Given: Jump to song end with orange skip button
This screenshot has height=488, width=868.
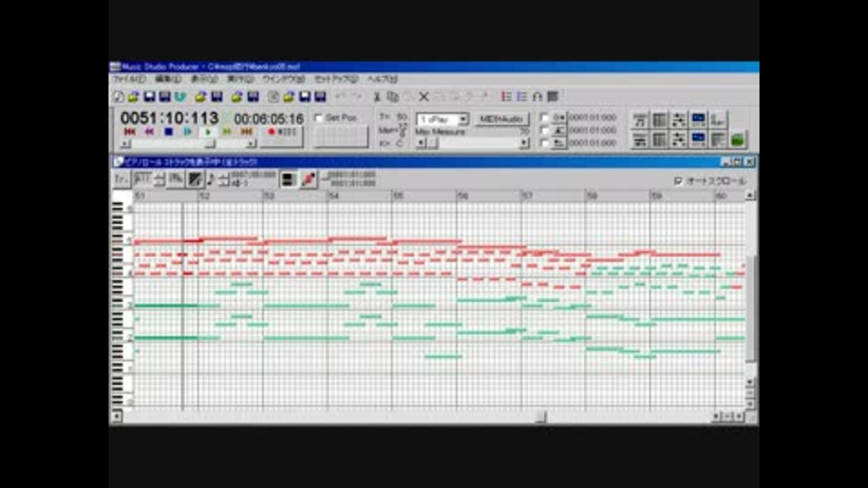Looking at the screenshot, I should coord(247,132).
